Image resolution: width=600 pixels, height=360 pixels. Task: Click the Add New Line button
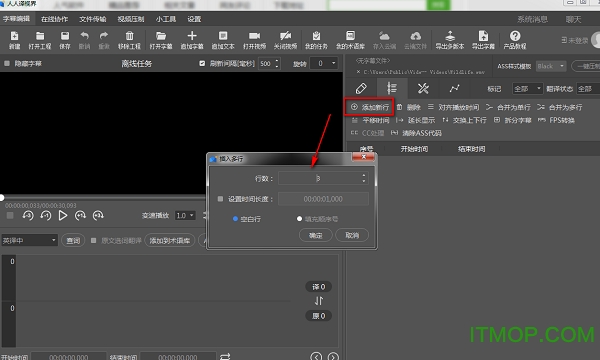[370, 107]
